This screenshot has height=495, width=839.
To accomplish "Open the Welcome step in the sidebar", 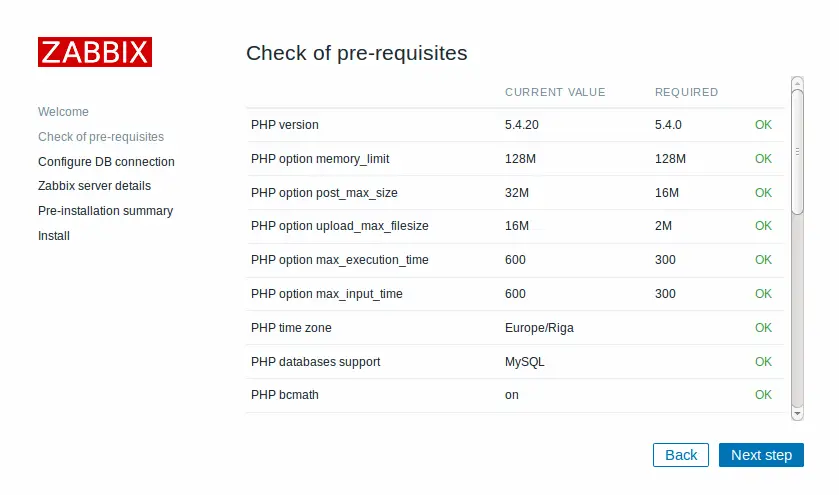I will coord(63,112).
